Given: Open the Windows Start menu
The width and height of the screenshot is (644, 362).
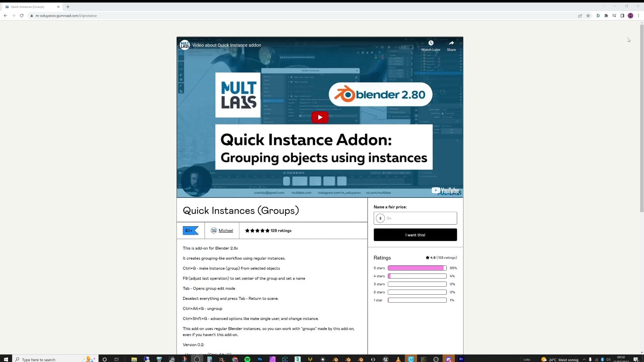Looking at the screenshot, I should pos(6,359).
